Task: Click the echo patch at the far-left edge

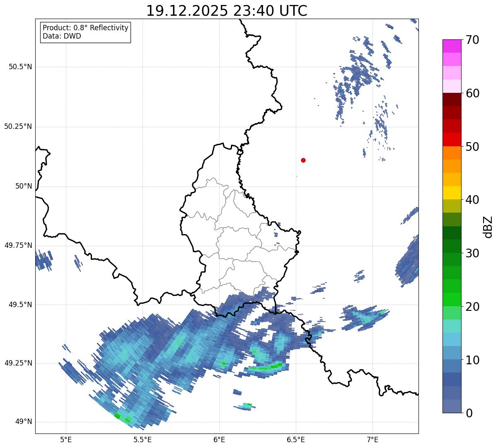Action: (x=44, y=260)
